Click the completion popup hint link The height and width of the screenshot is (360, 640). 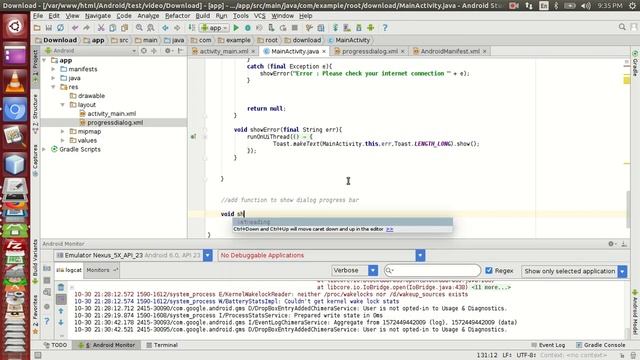pyautogui.click(x=389, y=229)
